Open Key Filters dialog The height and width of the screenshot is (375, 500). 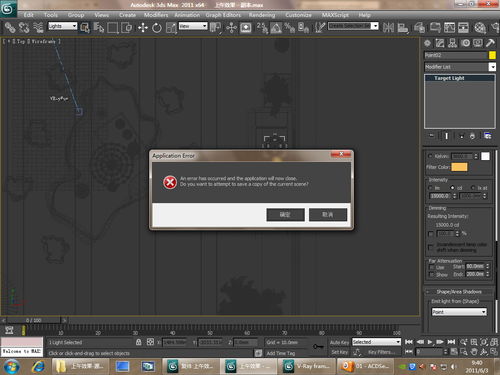(381, 352)
